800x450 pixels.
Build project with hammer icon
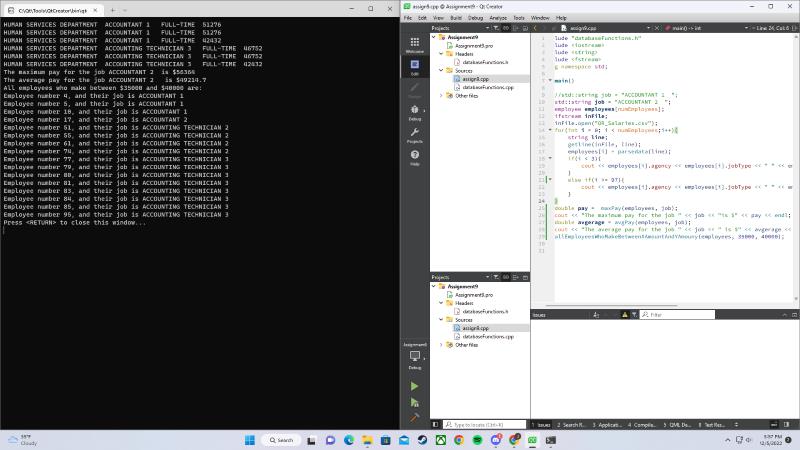click(x=414, y=417)
